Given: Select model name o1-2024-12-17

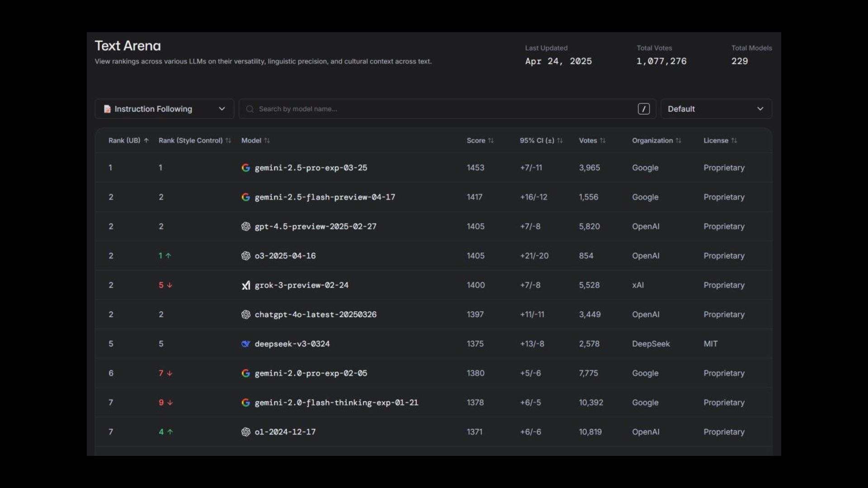Looking at the screenshot, I should click(x=285, y=432).
